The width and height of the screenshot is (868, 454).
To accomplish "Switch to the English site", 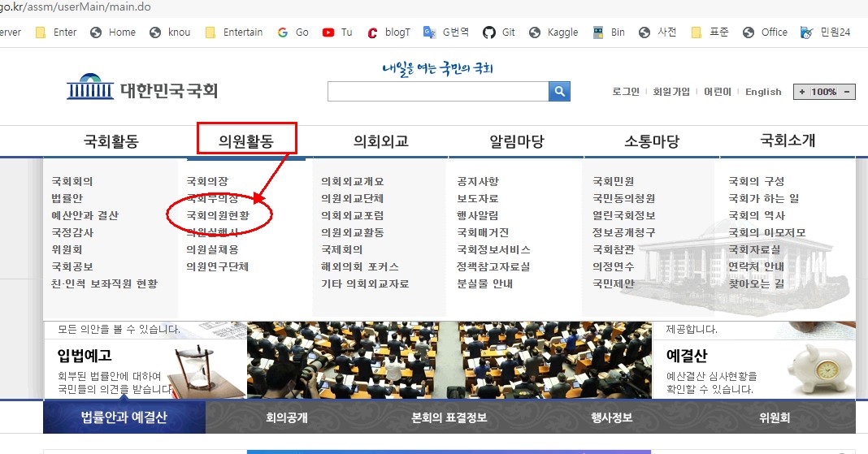I will click(x=763, y=92).
